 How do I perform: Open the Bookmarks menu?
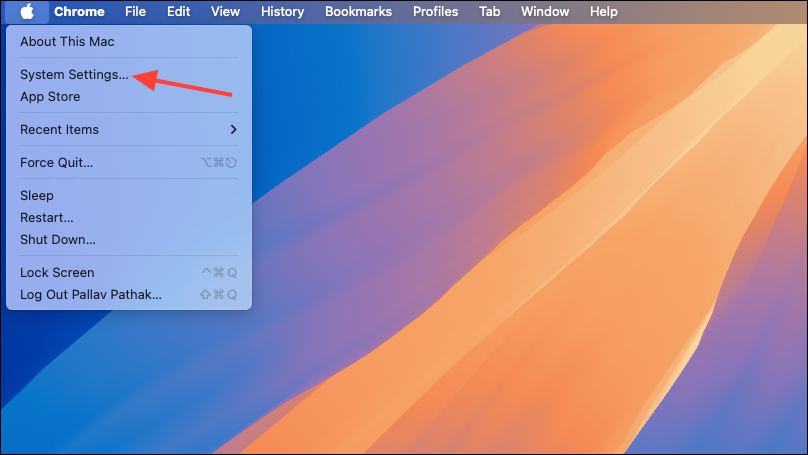click(358, 11)
